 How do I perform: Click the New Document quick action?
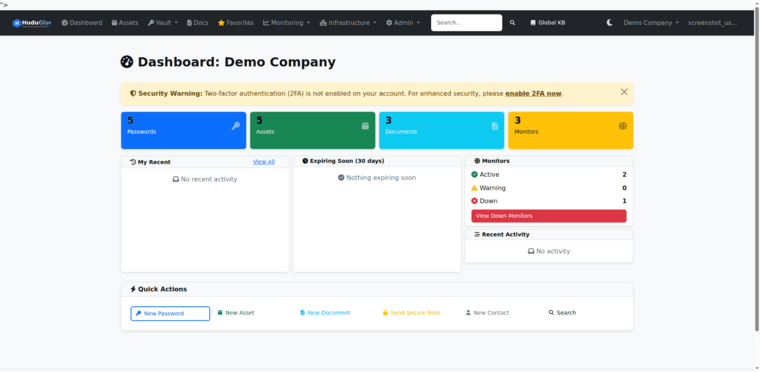coord(325,313)
